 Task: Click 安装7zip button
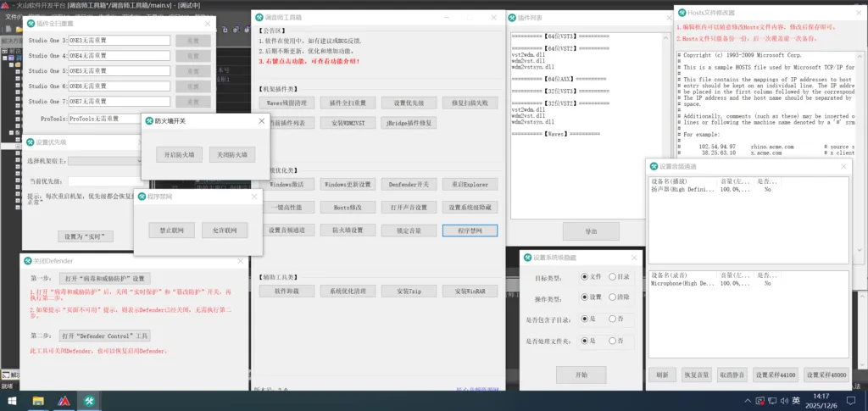click(x=409, y=291)
